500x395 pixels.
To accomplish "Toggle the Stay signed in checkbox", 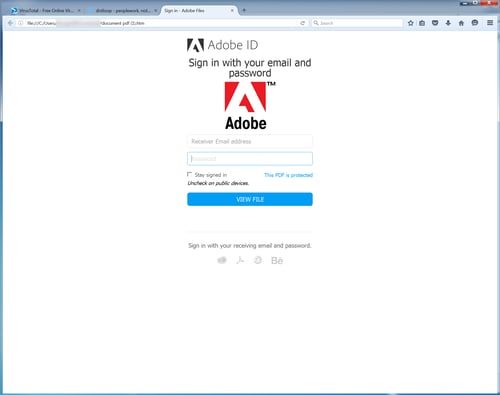I will pos(189,174).
